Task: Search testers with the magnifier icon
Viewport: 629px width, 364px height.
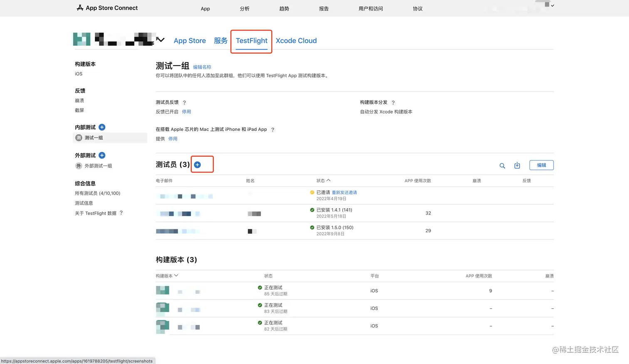Action: pyautogui.click(x=502, y=166)
